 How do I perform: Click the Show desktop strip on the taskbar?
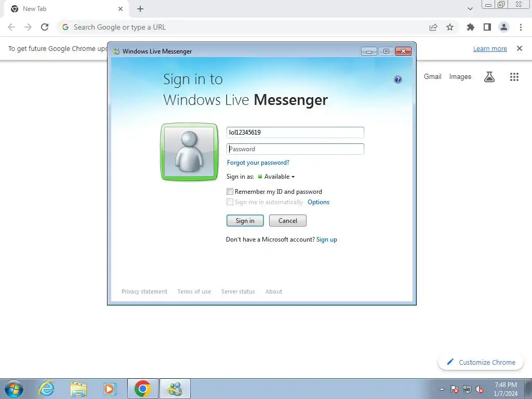528,389
